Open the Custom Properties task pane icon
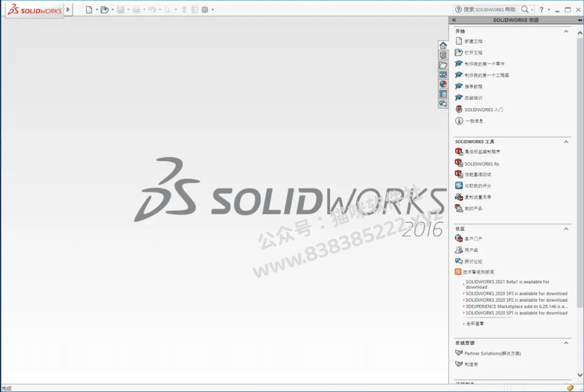This screenshot has width=584, height=392. [443, 94]
